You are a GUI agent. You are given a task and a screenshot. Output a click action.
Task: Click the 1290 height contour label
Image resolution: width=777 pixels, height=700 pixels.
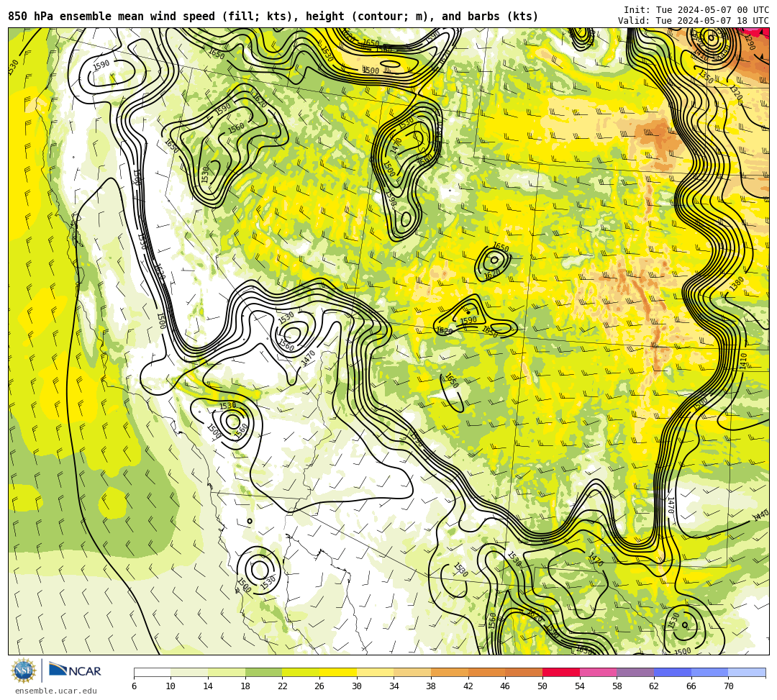pyautogui.click(x=749, y=42)
